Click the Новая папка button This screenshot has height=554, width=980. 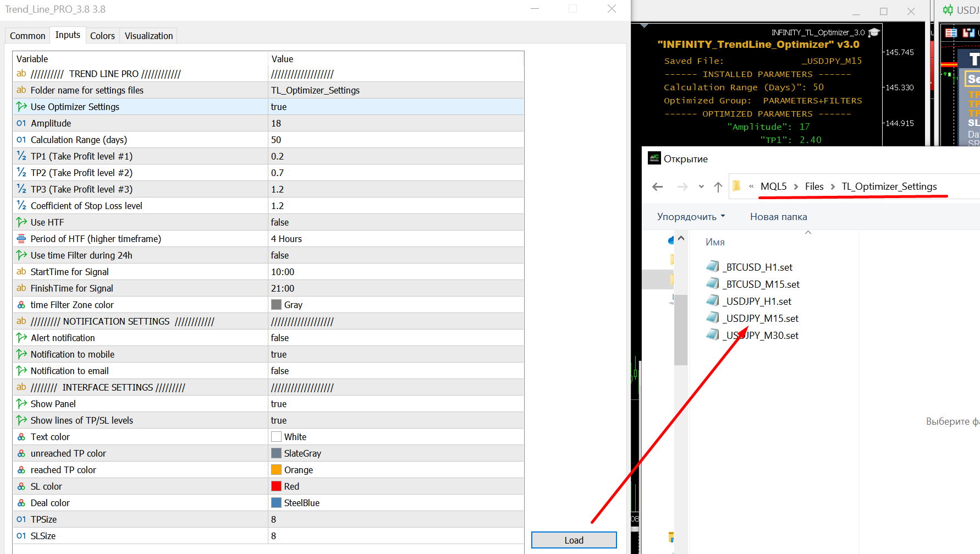(x=779, y=217)
